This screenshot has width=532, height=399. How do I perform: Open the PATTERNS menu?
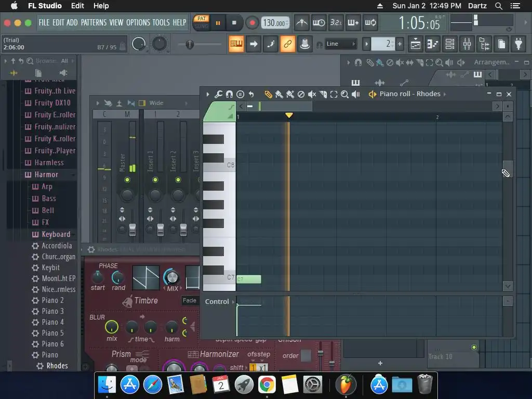[94, 22]
